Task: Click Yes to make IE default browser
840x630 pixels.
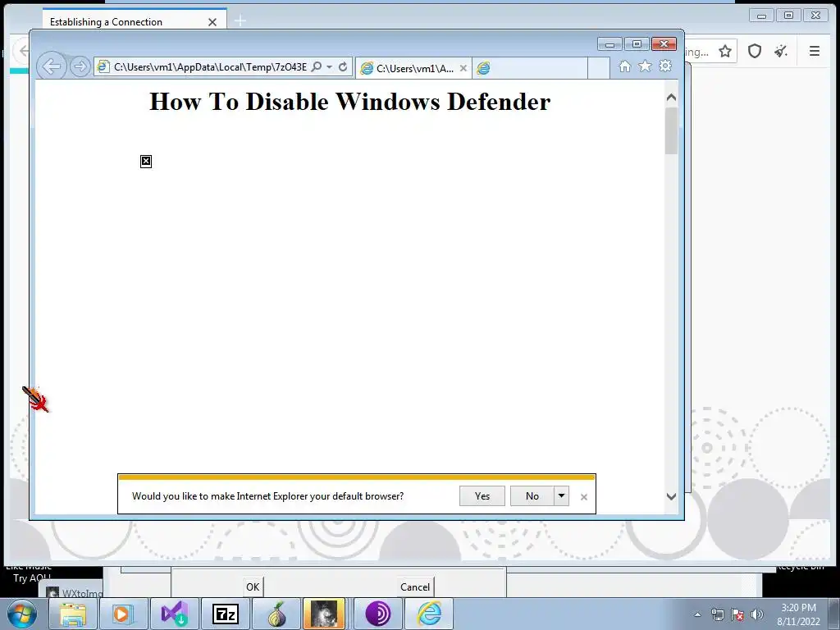Action: coord(482,496)
